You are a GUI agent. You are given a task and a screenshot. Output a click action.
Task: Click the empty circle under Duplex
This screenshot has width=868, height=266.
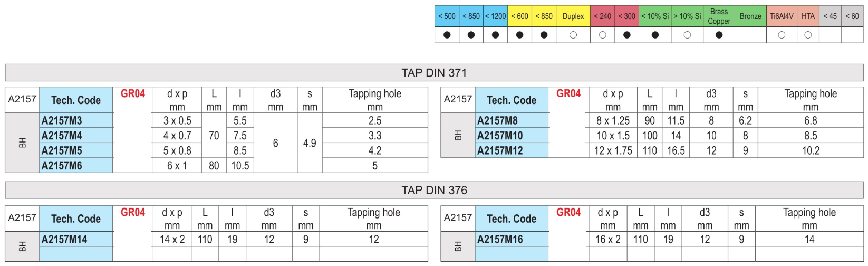click(x=573, y=35)
